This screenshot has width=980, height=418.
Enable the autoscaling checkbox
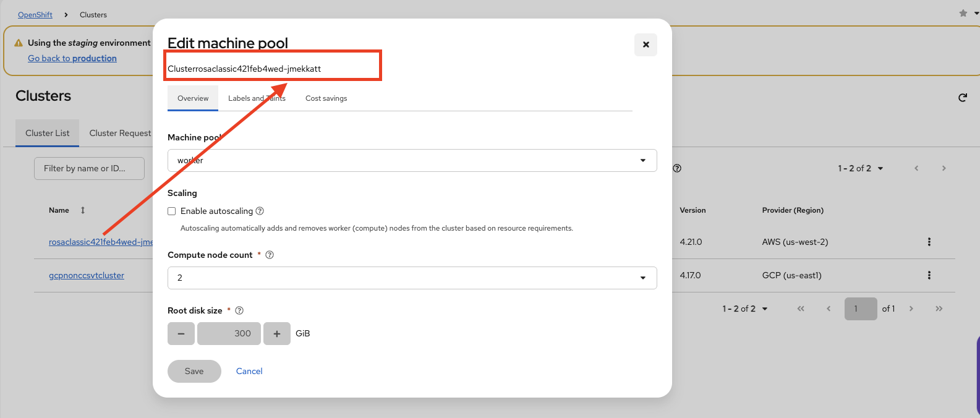pos(172,211)
